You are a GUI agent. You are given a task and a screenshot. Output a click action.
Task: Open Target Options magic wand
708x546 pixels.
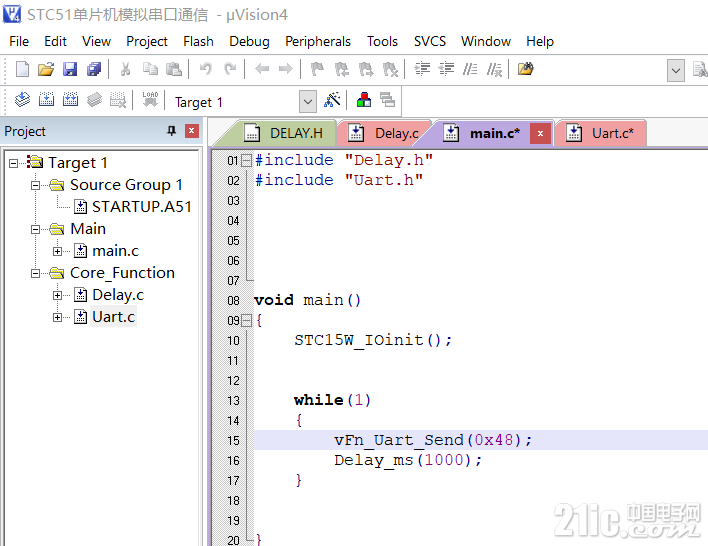click(332, 99)
